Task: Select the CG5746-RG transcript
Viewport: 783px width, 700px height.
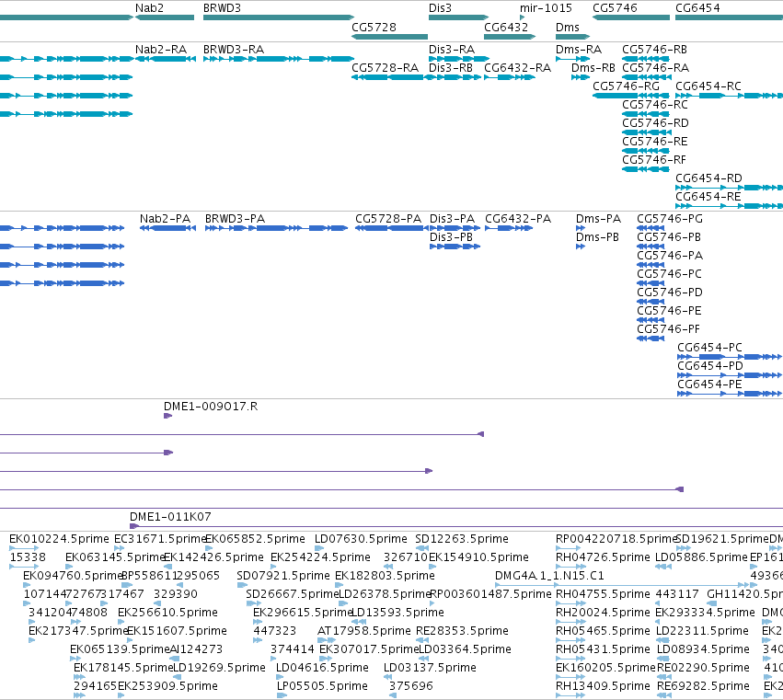Action: [x=631, y=96]
